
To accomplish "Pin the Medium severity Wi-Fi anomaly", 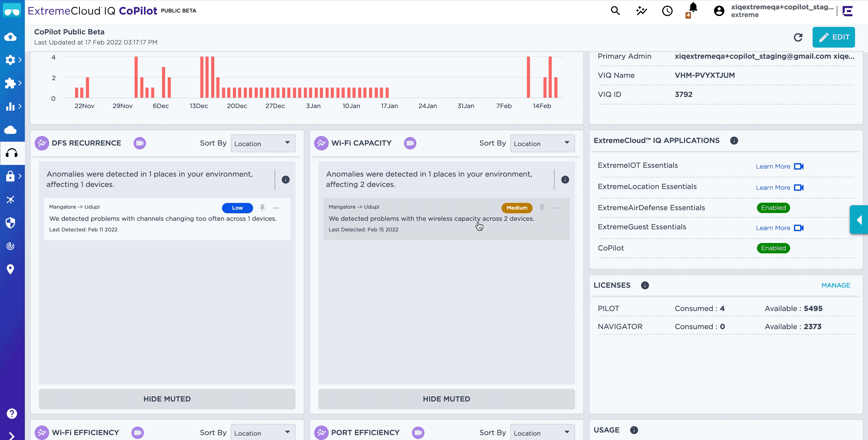I will (x=542, y=208).
